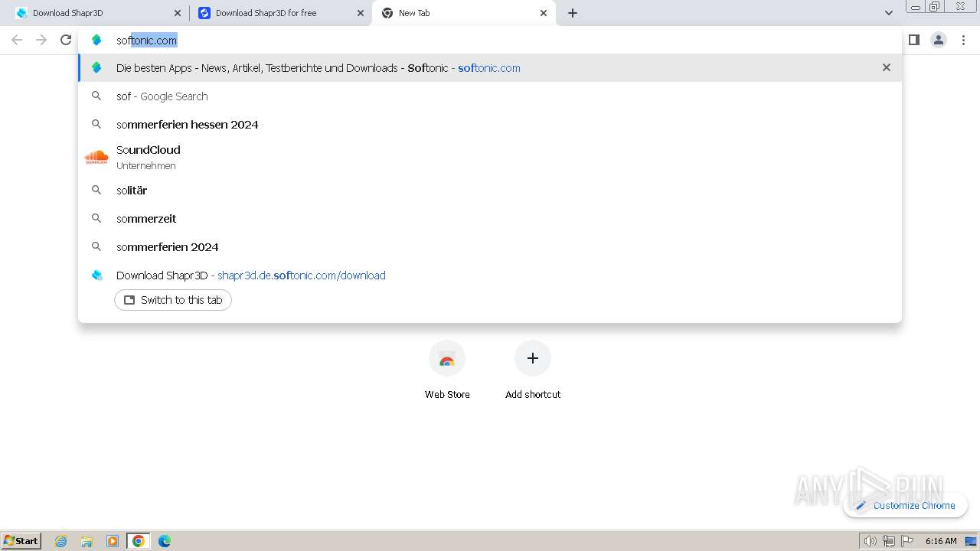Click the search magnifier beside 'solitär'
This screenshot has height=551, width=980.
[96, 190]
